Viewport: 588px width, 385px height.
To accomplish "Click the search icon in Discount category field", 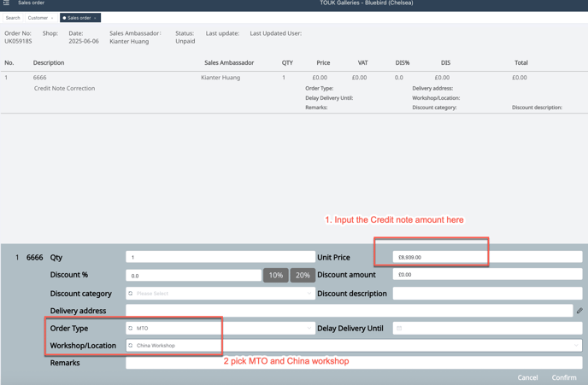I will 131,294.
